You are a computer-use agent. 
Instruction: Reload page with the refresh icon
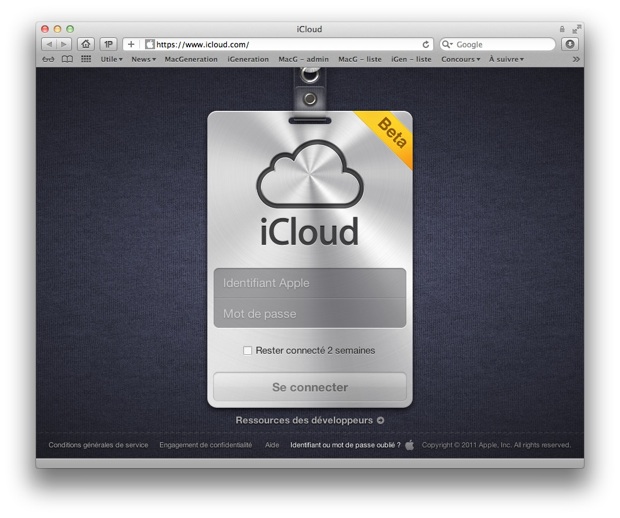tap(425, 44)
